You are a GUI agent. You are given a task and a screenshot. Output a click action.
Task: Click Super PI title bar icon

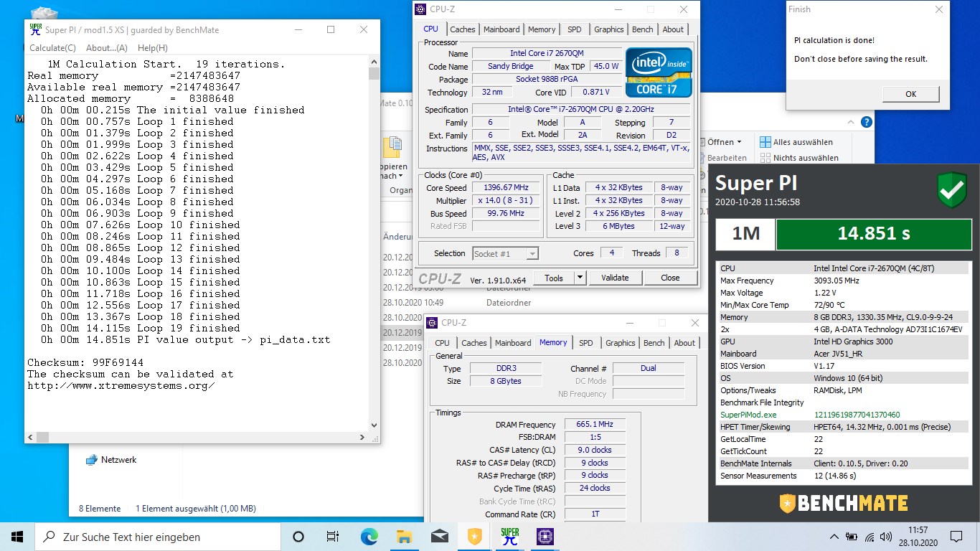tap(35, 29)
